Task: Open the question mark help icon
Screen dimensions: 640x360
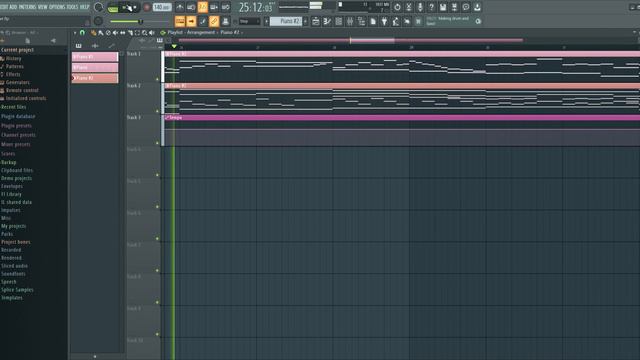Action: 431,7
